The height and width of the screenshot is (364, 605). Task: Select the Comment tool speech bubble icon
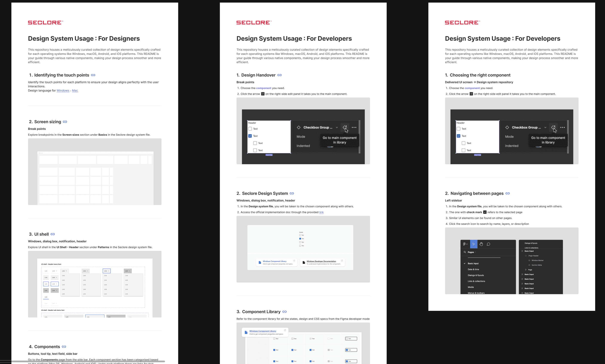[488, 244]
